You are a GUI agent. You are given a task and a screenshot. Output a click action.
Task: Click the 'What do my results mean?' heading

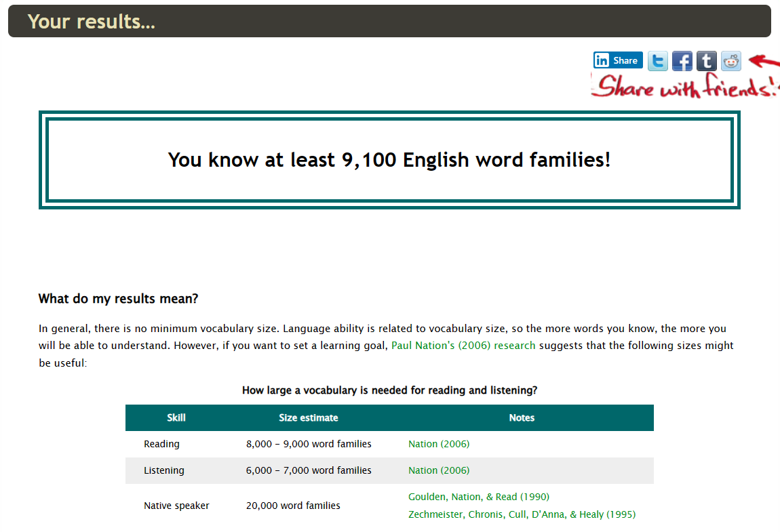[x=119, y=299]
